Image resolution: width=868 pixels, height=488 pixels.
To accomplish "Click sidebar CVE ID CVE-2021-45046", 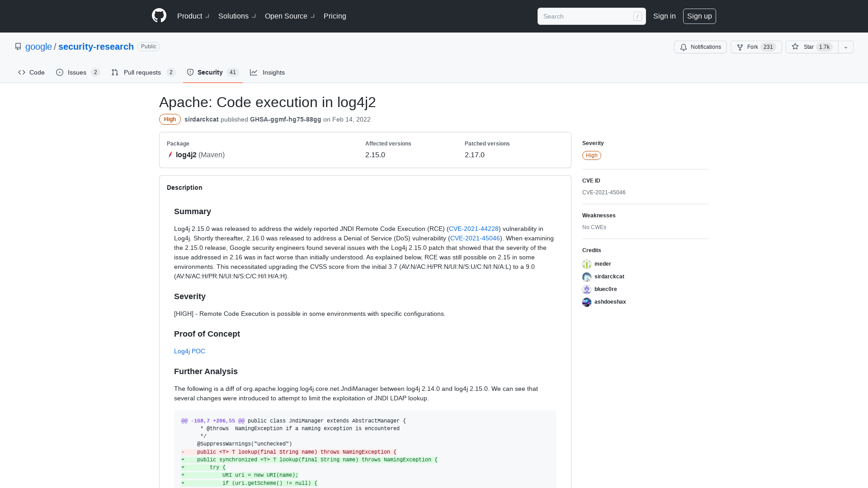I will point(604,192).
